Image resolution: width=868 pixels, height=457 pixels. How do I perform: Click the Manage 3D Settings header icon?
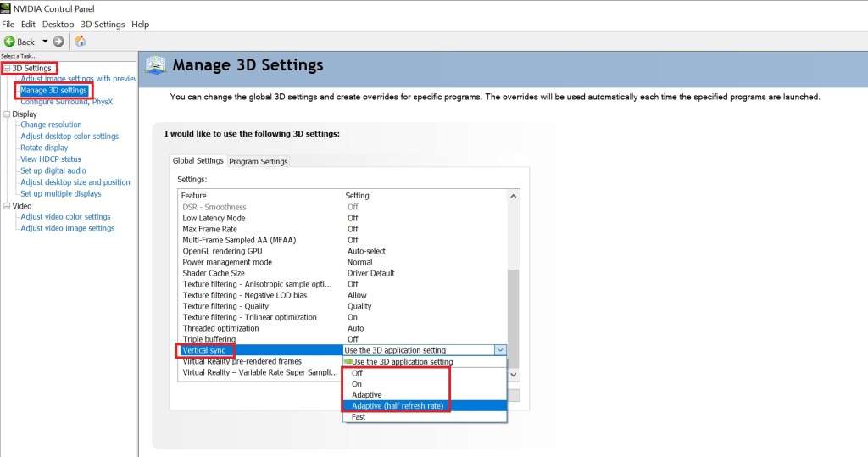pyautogui.click(x=156, y=64)
